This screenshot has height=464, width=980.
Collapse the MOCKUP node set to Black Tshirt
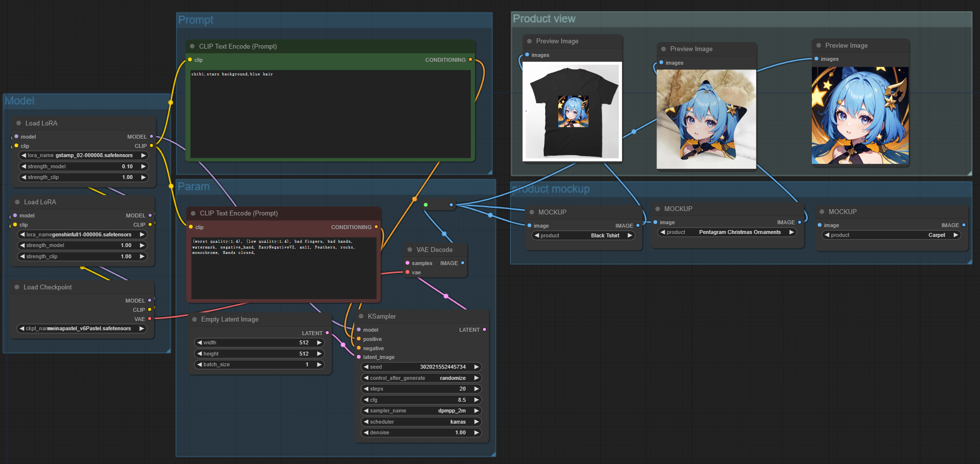click(x=532, y=212)
